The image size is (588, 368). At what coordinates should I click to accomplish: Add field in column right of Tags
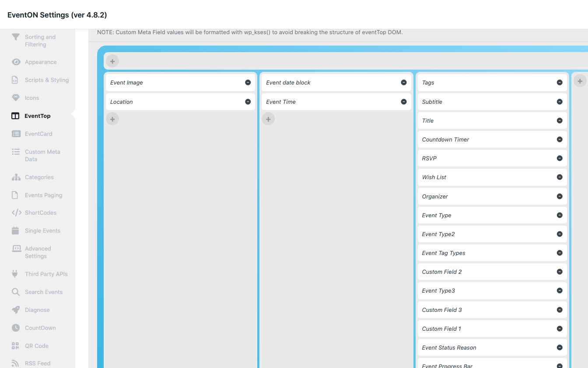(580, 81)
